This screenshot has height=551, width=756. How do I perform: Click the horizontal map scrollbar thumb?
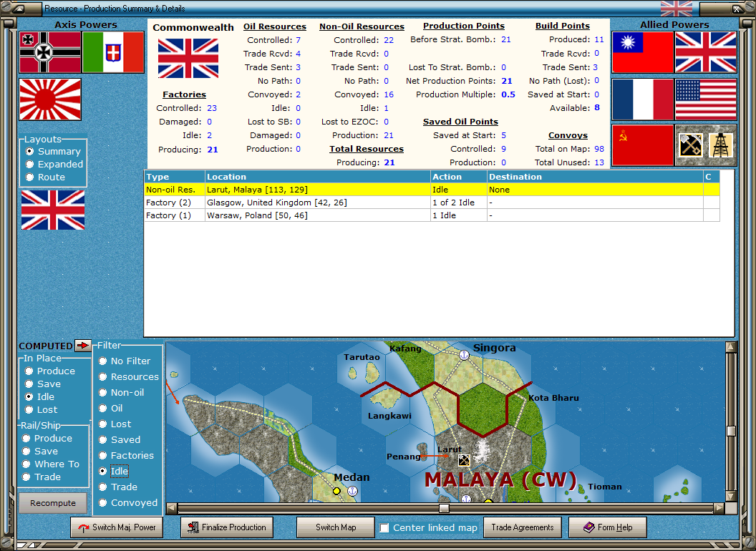pyautogui.click(x=444, y=508)
